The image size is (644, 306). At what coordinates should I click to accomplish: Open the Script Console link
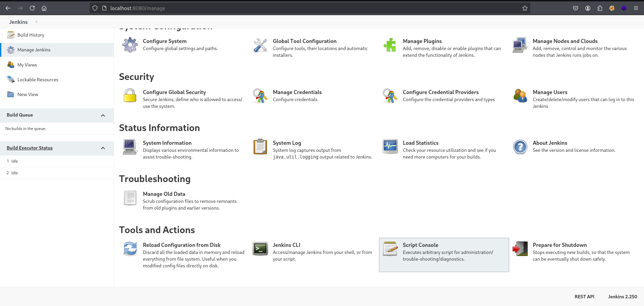[421, 245]
